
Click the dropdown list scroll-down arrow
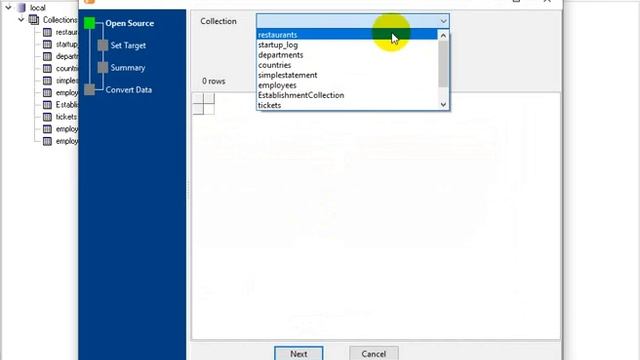click(443, 104)
